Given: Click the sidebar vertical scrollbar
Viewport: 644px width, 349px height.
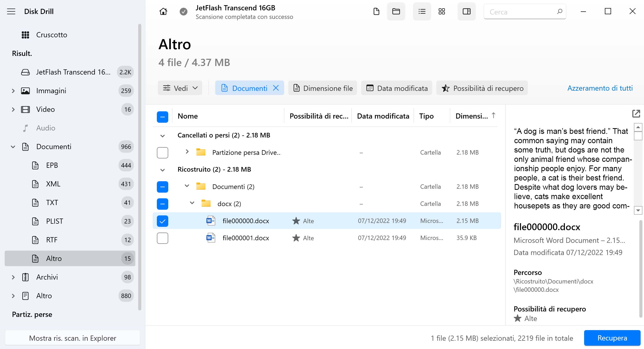Looking at the screenshot, I should point(140,167).
